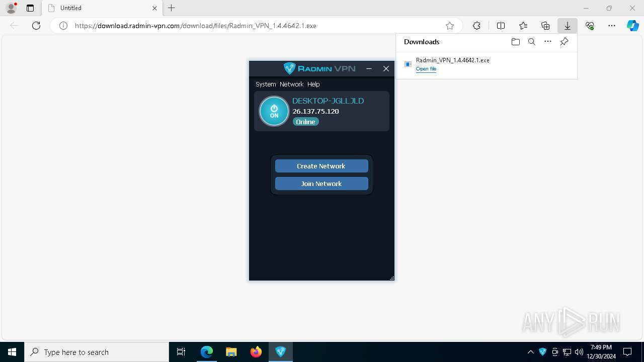Toggle the Radmin VPN ON power button
This screenshot has height=362, width=644.
coord(274,111)
